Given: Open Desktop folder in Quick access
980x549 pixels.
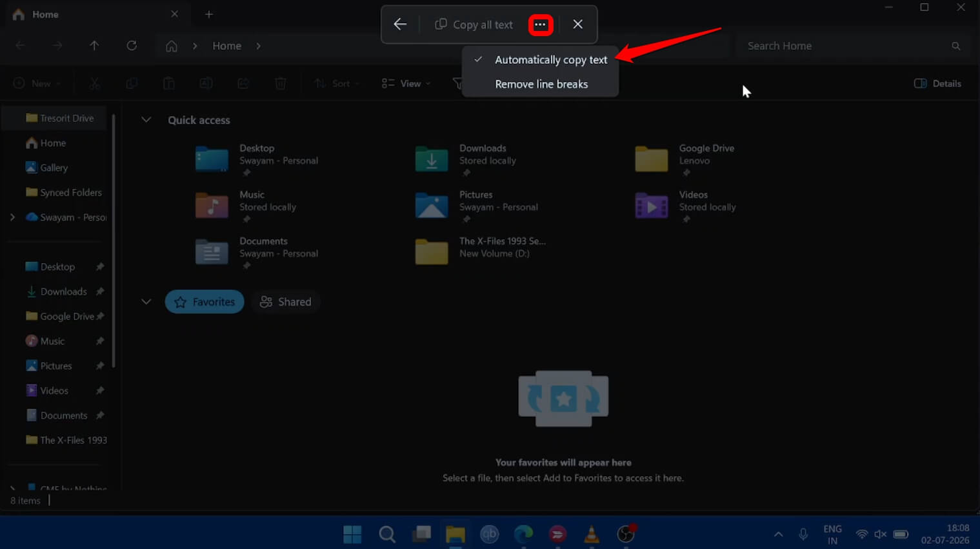Looking at the screenshot, I should (258, 159).
